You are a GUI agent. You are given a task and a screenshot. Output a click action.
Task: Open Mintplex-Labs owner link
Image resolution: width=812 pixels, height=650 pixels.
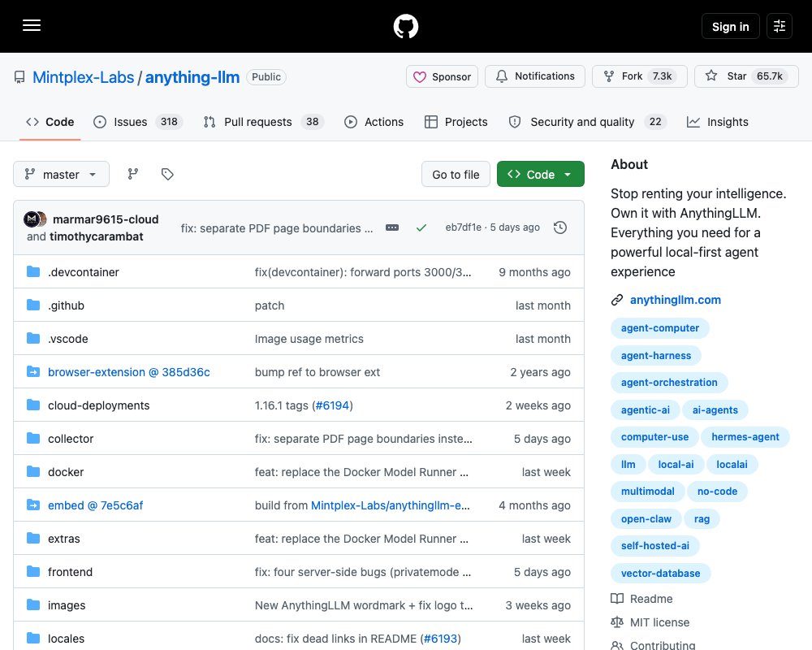point(84,77)
